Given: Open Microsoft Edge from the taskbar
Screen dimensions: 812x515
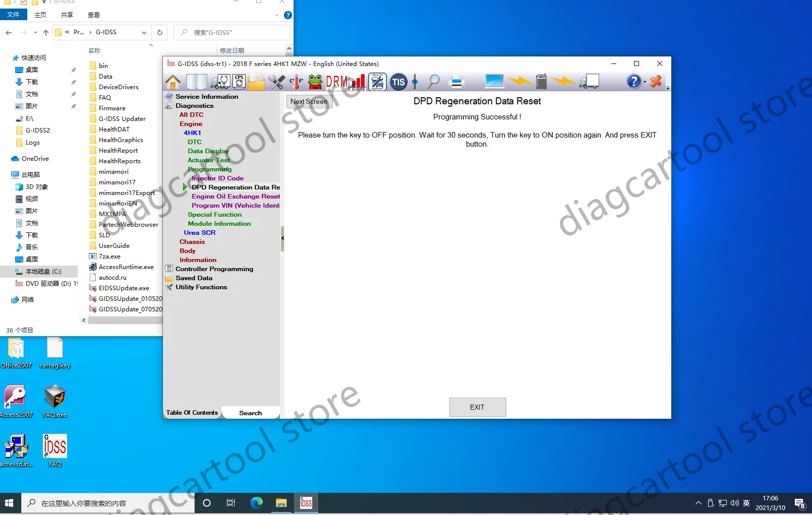Looking at the screenshot, I should point(257,503).
